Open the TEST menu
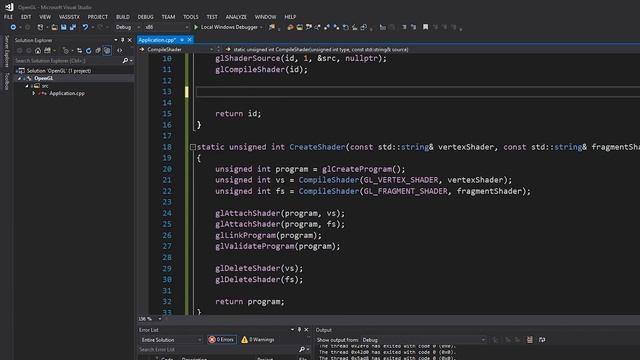640x360 pixels. [212, 17]
